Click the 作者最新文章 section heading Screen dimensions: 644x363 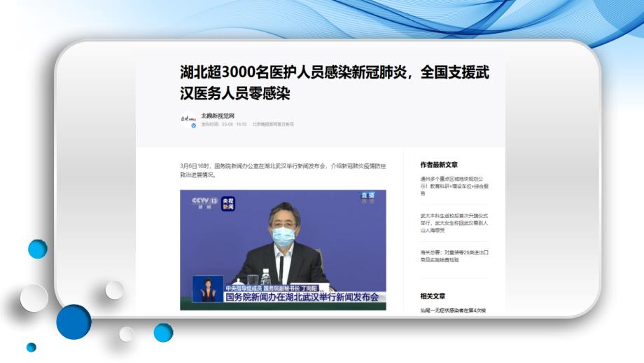pos(439,165)
